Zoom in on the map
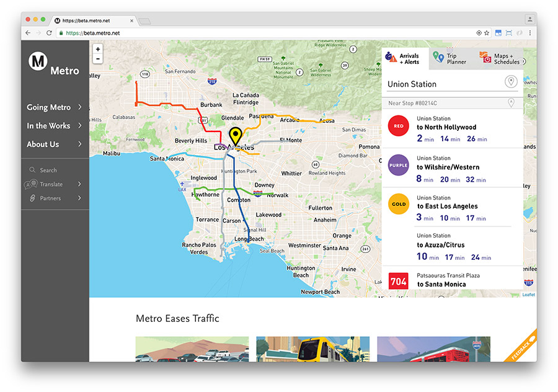This screenshot has height=392, width=558. tap(98, 49)
